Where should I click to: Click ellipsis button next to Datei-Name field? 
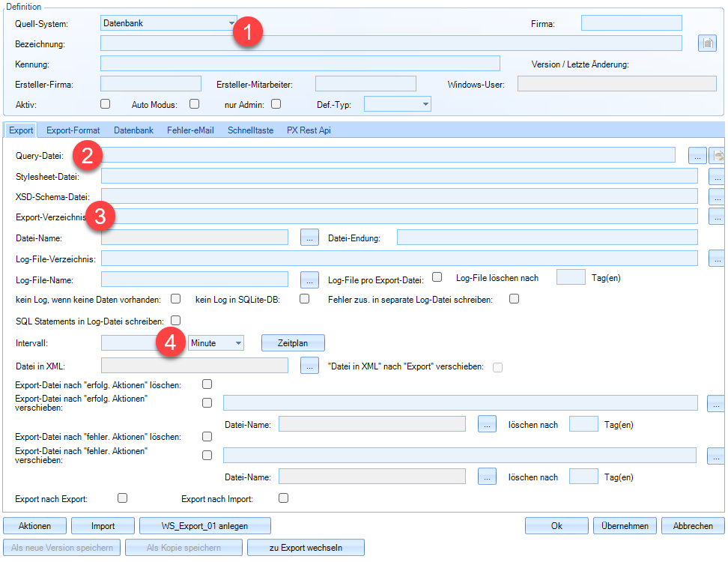coord(310,238)
